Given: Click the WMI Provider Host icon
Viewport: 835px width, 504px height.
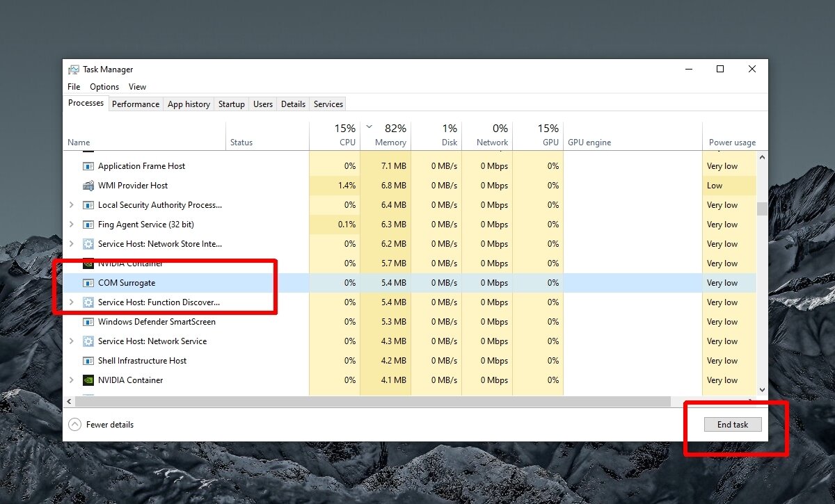Looking at the screenshot, I should [x=88, y=186].
